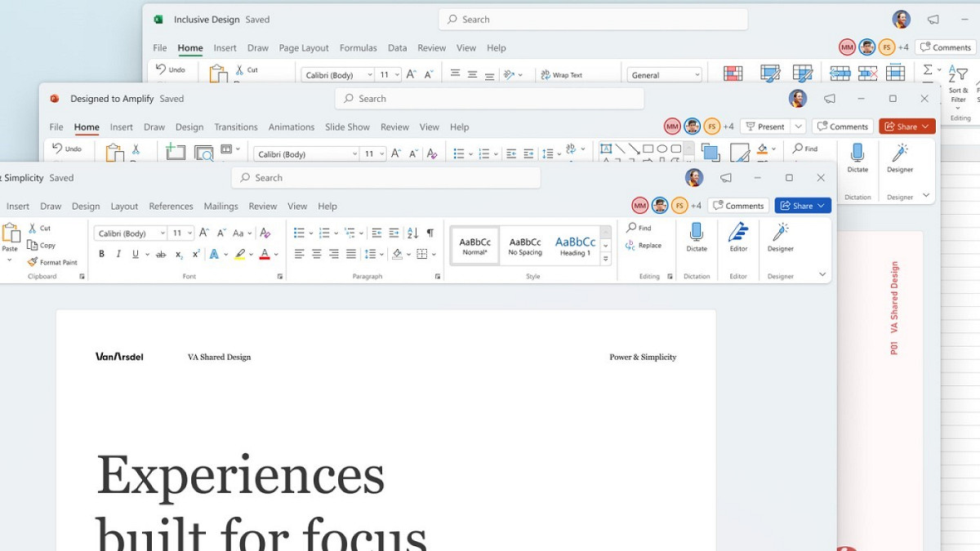Click shading fill bucket in Word

coord(397,255)
